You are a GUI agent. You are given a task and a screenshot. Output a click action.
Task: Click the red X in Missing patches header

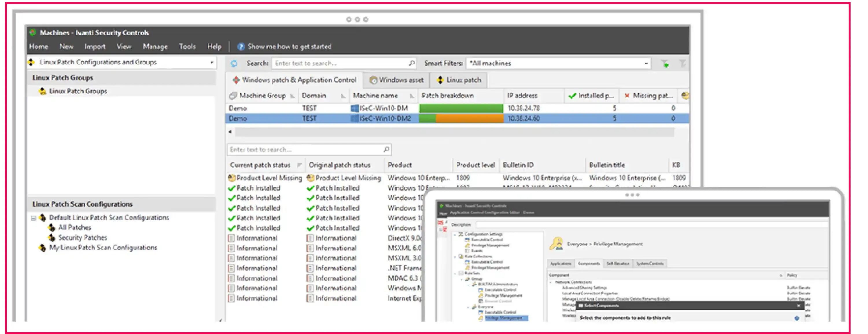coord(627,96)
